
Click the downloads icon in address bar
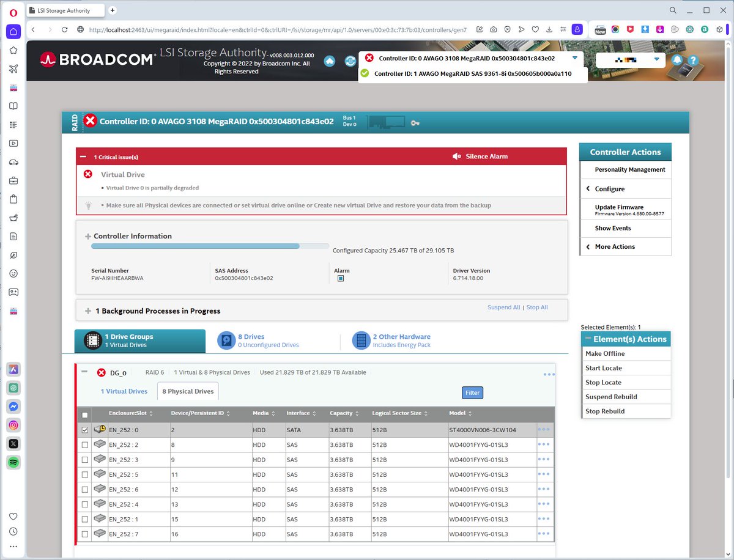549,29
